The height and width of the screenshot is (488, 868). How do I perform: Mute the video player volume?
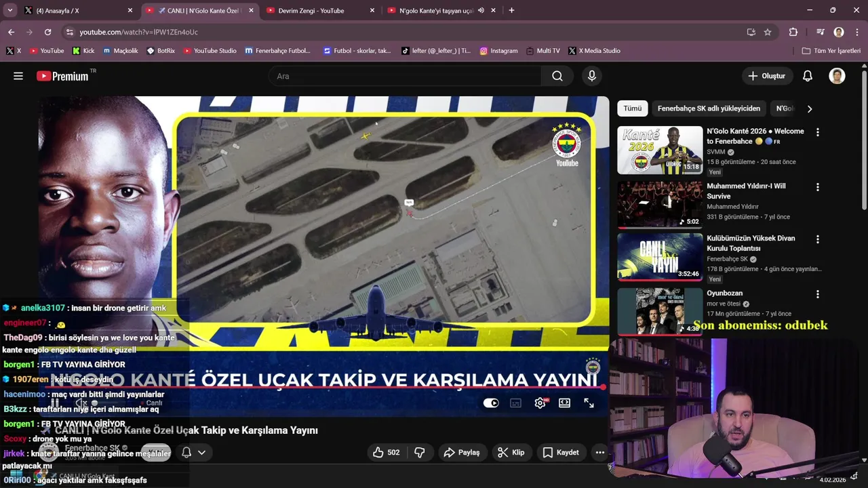click(x=82, y=403)
